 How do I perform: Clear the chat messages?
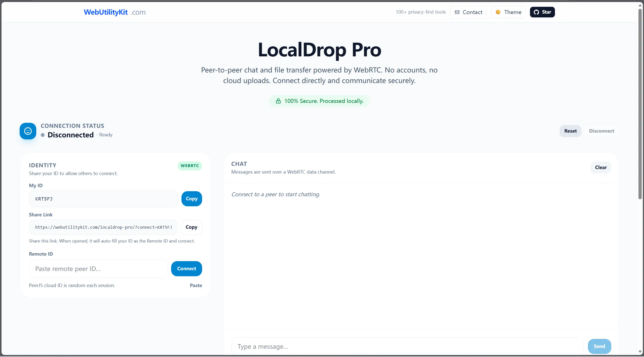click(x=600, y=167)
